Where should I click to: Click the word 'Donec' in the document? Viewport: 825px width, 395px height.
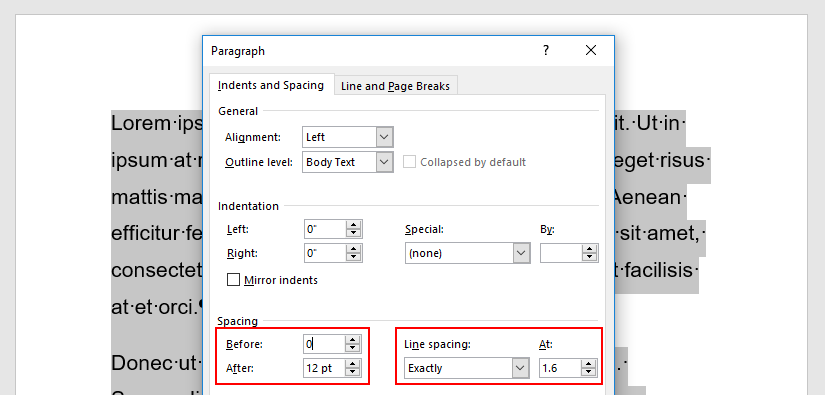(142, 363)
